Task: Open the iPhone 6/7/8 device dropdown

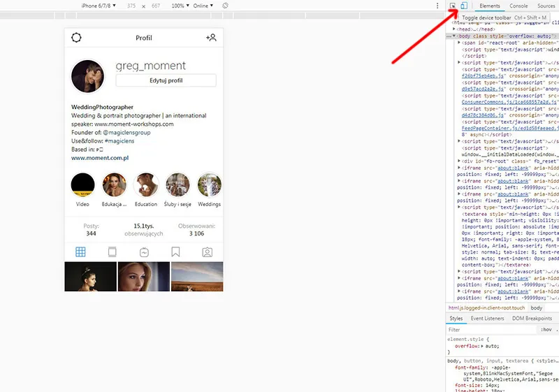Action: pyautogui.click(x=99, y=6)
